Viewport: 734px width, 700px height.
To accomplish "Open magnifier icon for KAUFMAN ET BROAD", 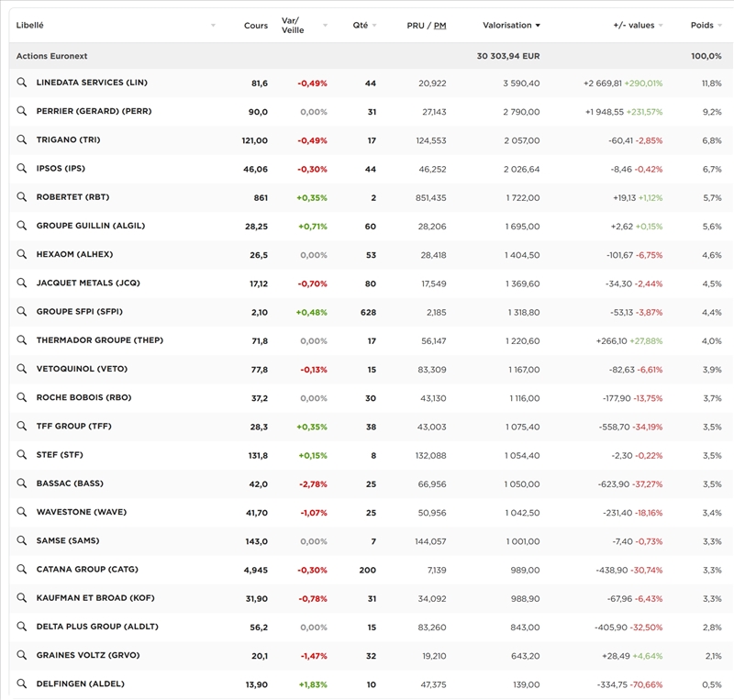I will [21, 597].
